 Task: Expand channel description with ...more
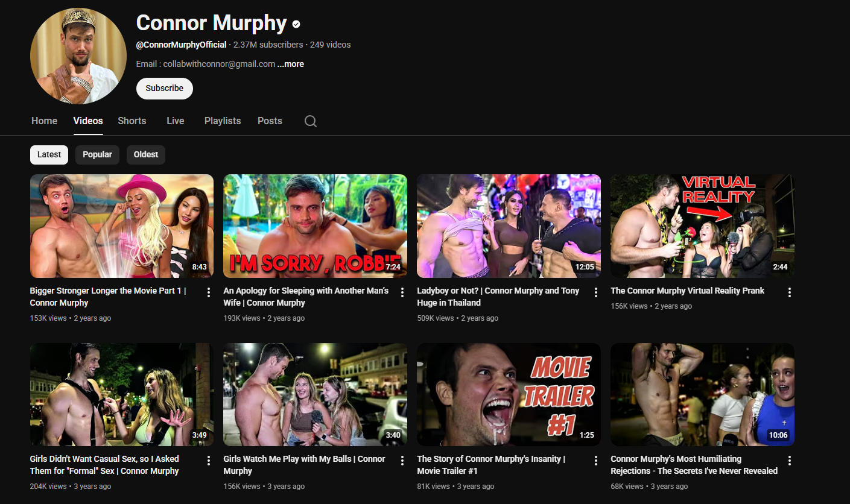tap(291, 64)
